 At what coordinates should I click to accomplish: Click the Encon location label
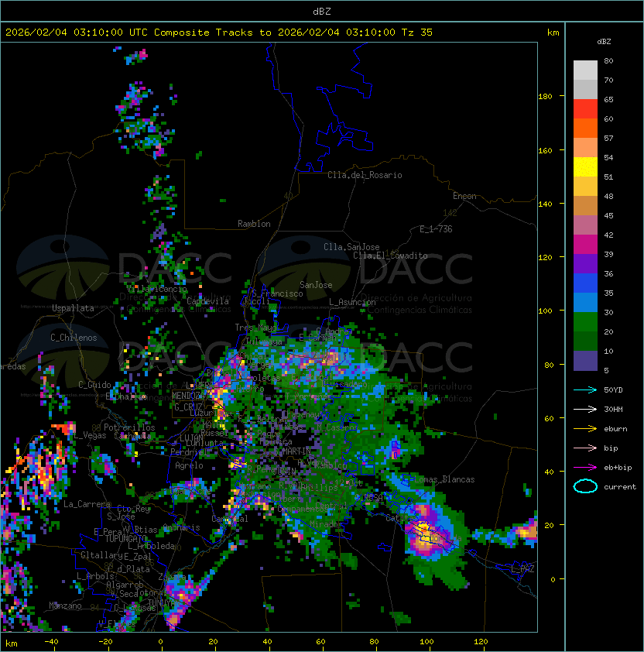tap(464, 196)
